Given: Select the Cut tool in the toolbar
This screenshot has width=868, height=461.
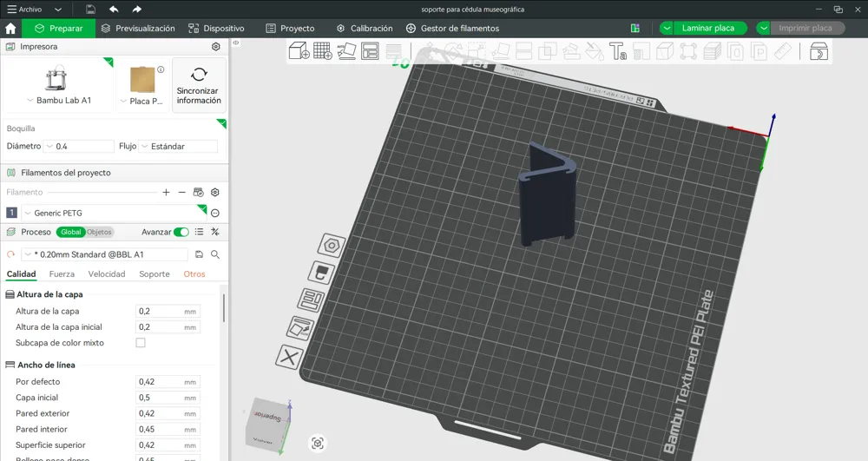Looking at the screenshot, I should [x=523, y=51].
